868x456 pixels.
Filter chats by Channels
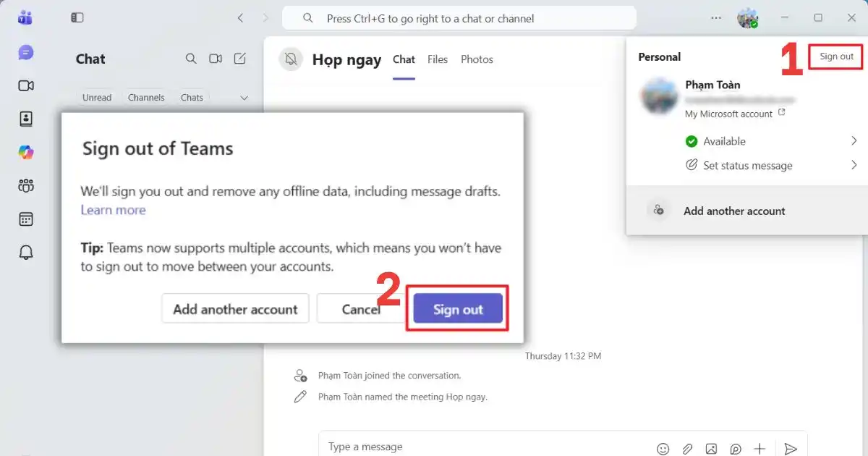(x=146, y=98)
